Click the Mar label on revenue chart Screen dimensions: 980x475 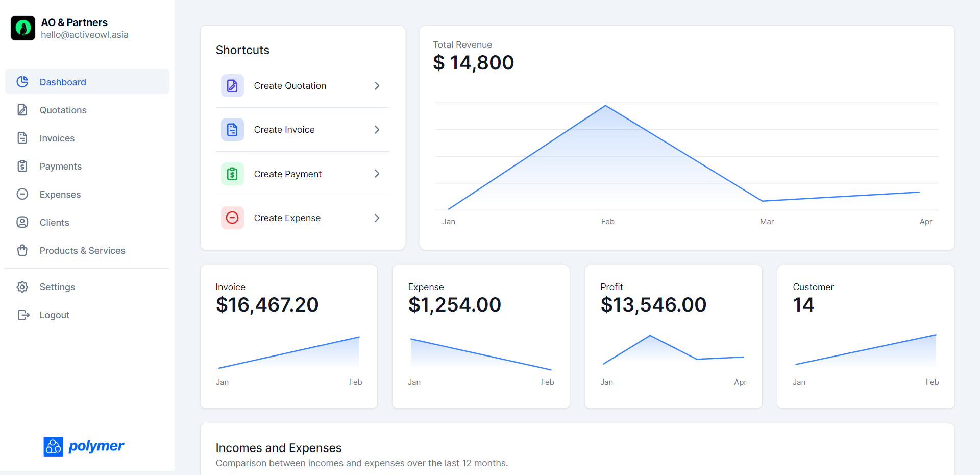tap(767, 222)
